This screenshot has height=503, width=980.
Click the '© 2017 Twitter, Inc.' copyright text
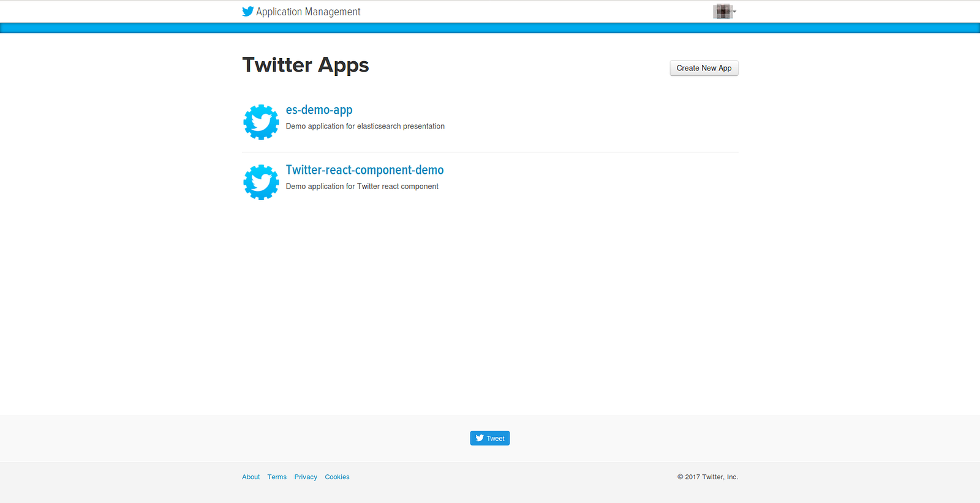click(707, 477)
